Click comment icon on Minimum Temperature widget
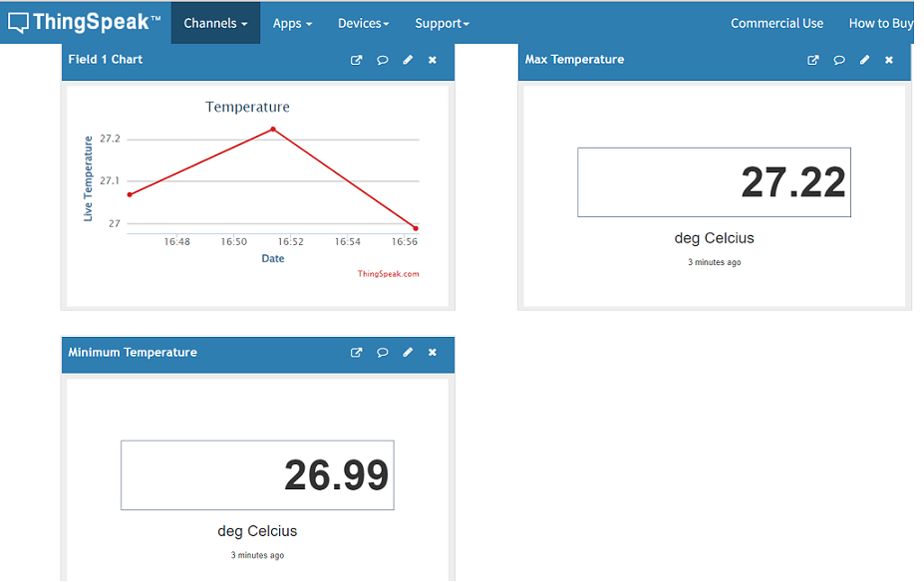The image size is (924, 582). coord(382,353)
